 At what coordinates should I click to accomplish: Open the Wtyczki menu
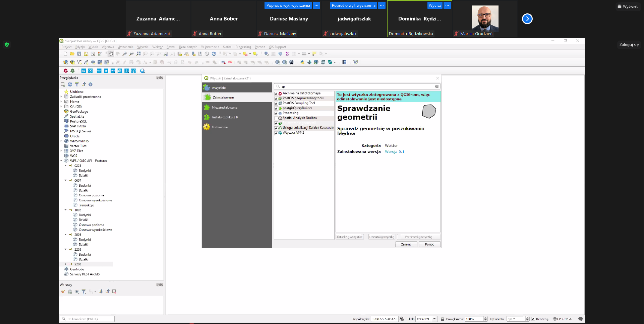pyautogui.click(x=142, y=47)
